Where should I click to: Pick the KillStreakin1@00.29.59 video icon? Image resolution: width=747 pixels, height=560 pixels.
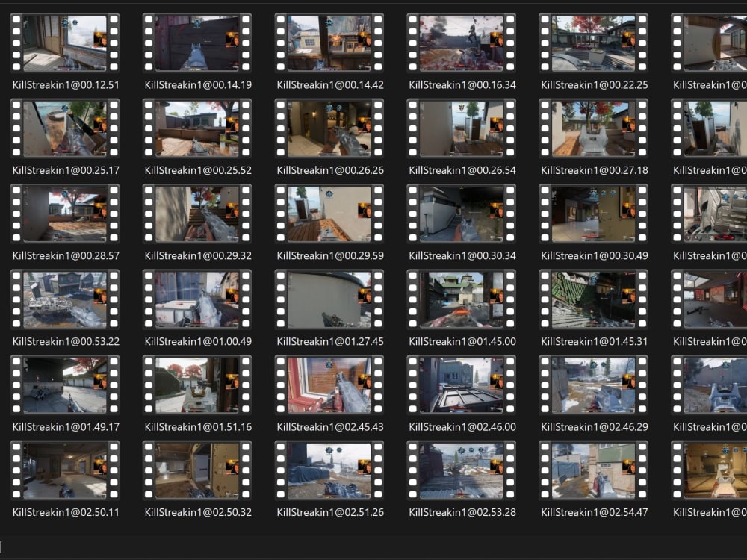point(329,214)
